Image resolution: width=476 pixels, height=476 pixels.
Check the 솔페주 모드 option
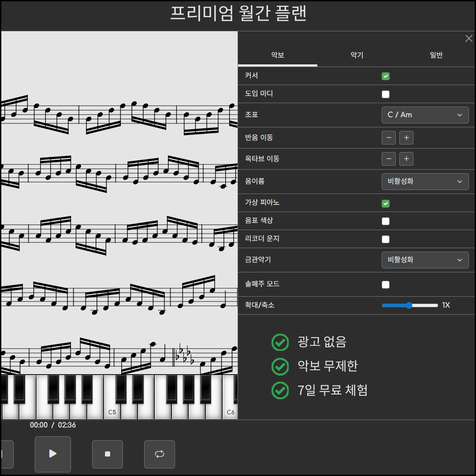386,285
